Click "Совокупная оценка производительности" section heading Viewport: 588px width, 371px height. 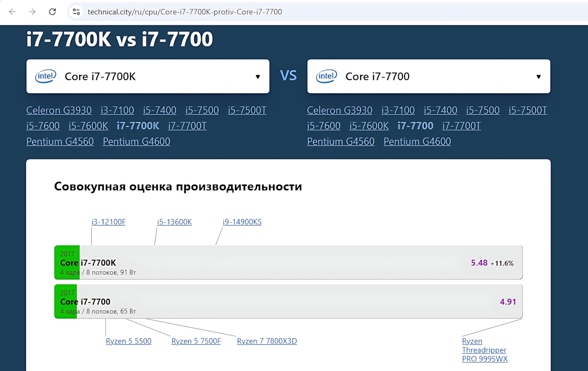coord(178,187)
